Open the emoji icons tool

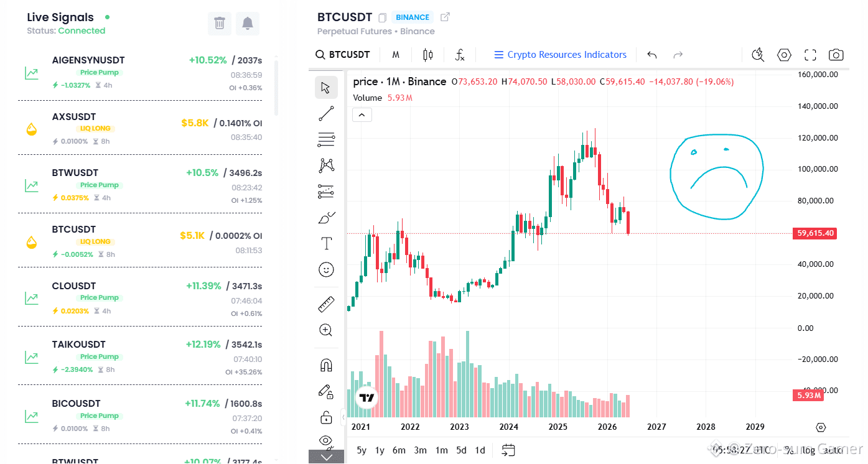326,269
